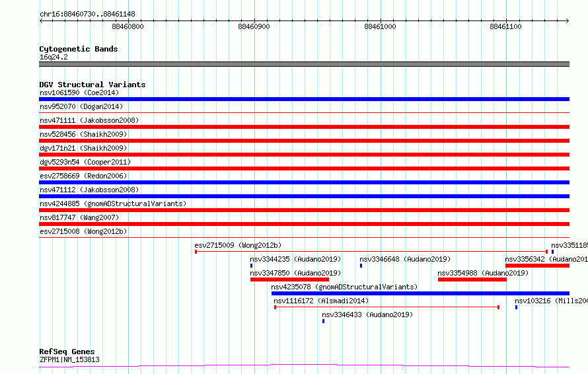This screenshot has height=374, width=588.
Task: Select the nsv528456 (Shaikh2009) variant label
Action: 83,134
